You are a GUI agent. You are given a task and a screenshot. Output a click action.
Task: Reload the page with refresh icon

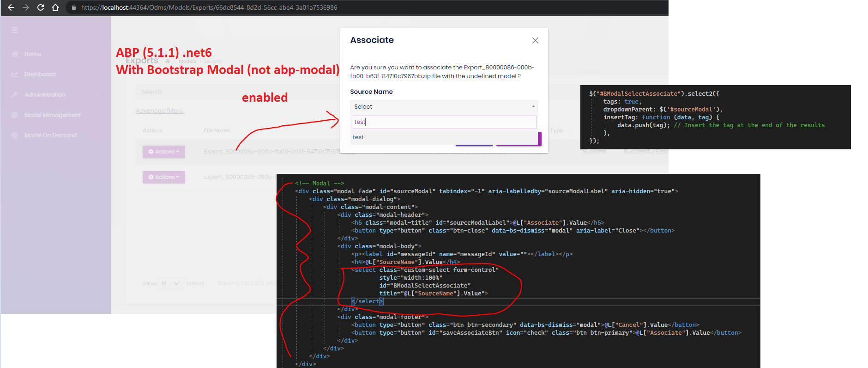(x=41, y=7)
